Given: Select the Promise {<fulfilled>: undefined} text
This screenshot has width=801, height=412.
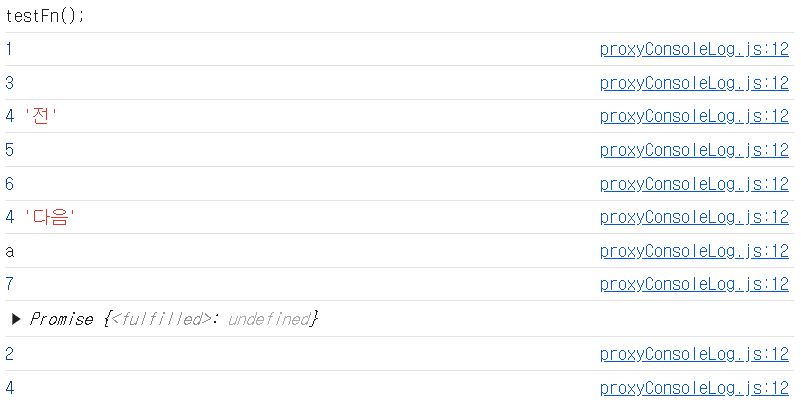Looking at the screenshot, I should click(174, 319).
